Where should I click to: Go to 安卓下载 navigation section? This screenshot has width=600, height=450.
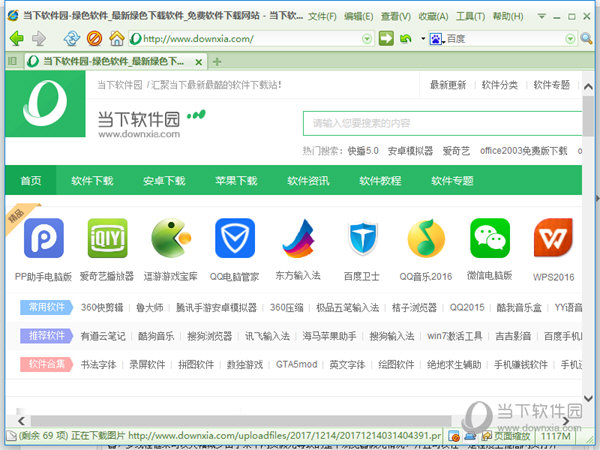[164, 180]
